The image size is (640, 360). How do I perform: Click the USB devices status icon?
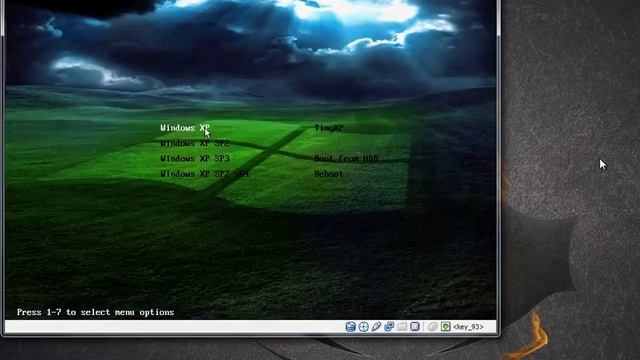[x=376, y=327]
